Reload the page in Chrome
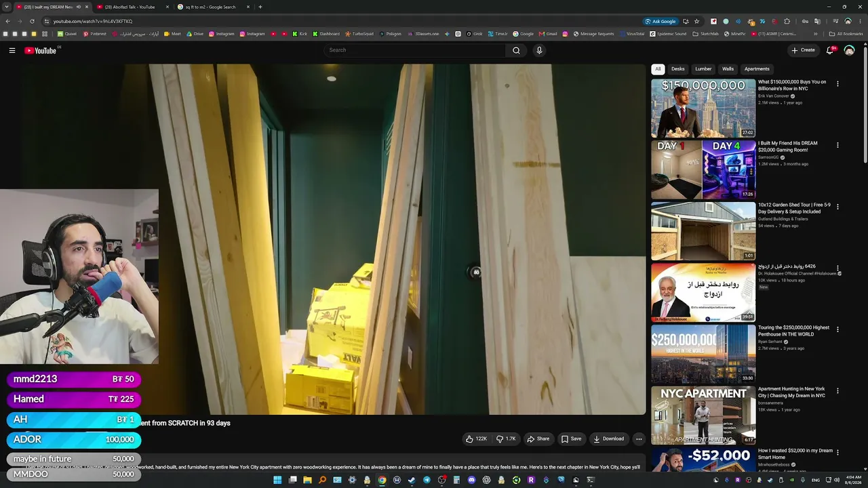The width and height of the screenshot is (868, 488). pos(32,21)
